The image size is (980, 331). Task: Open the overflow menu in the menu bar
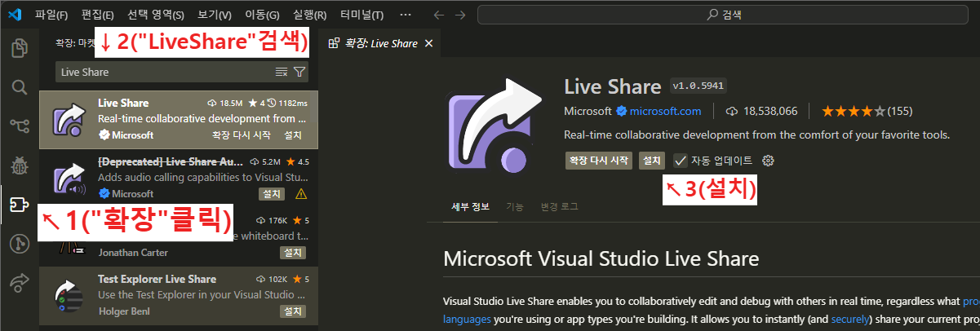pos(406,15)
